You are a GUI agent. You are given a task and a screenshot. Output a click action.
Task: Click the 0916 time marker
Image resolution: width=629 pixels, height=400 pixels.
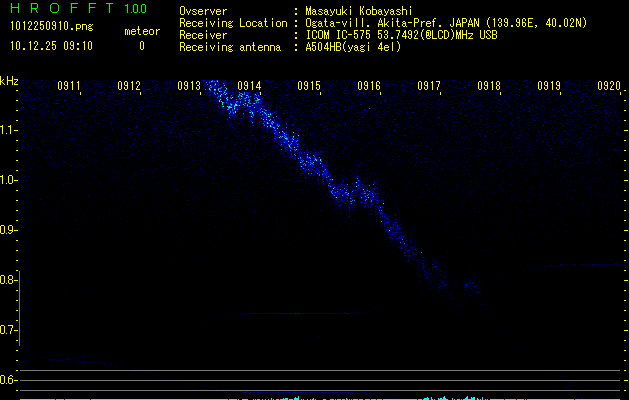(x=369, y=86)
